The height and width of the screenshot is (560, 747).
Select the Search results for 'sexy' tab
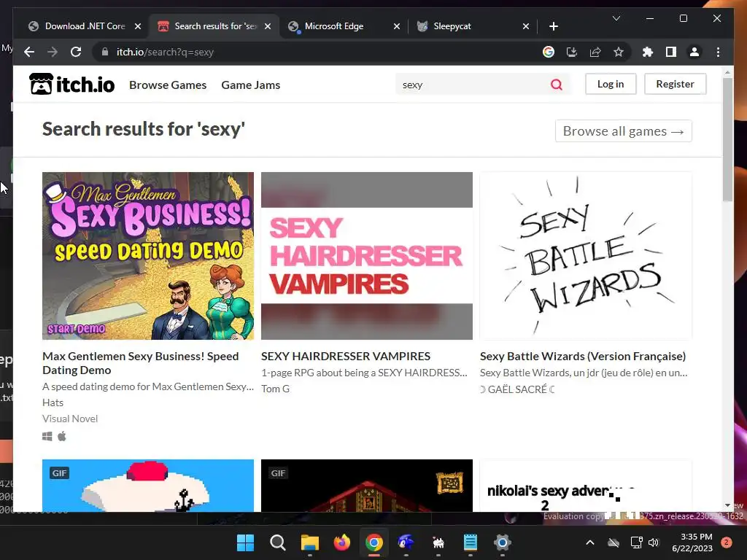point(215,26)
